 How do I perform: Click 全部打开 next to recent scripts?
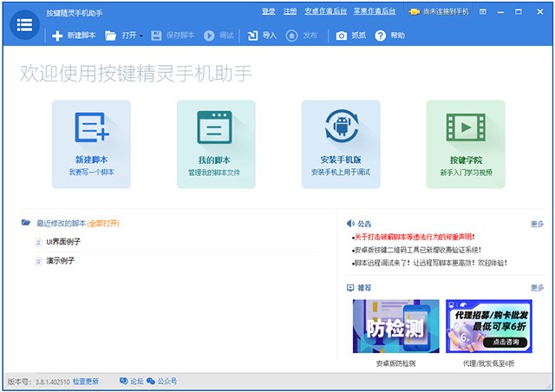[103, 224]
